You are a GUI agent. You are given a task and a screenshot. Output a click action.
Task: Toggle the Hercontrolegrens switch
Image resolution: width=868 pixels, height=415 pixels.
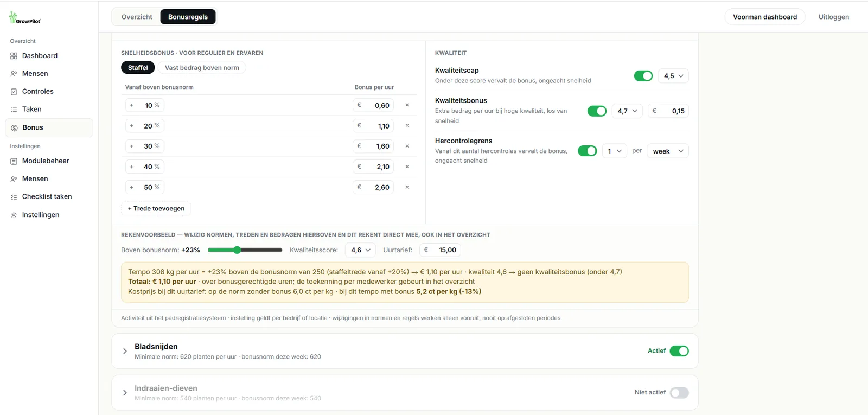click(x=587, y=151)
